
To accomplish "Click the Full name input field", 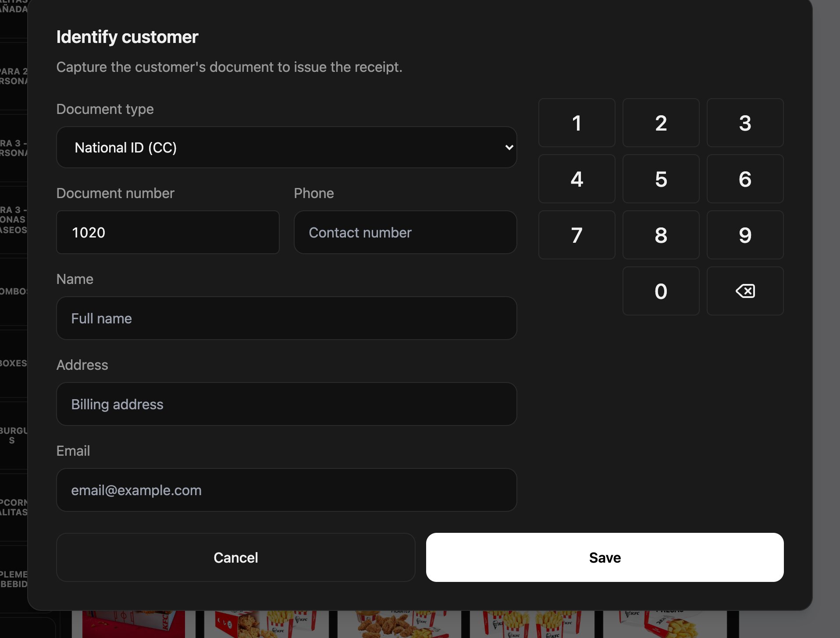I will pyautogui.click(x=286, y=318).
